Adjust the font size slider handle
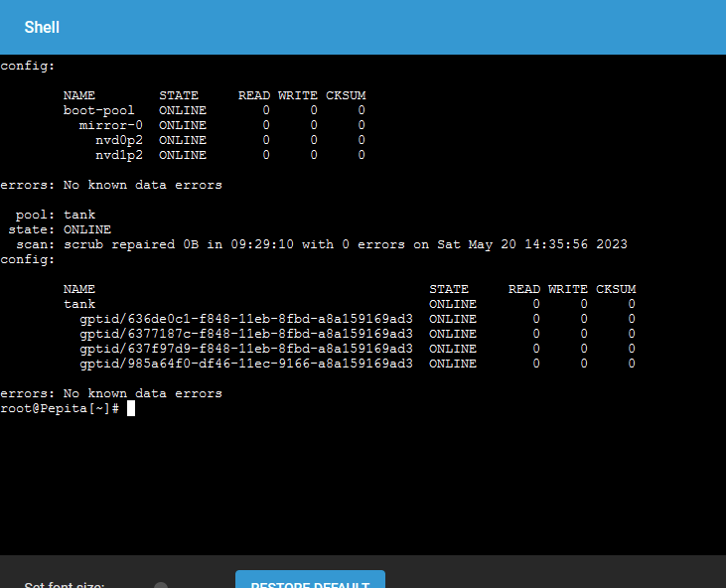This screenshot has height=588, width=726. (161, 585)
